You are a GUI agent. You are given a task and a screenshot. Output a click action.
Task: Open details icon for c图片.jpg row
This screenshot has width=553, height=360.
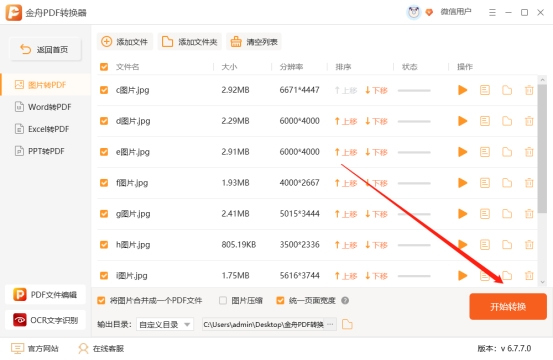(x=485, y=90)
